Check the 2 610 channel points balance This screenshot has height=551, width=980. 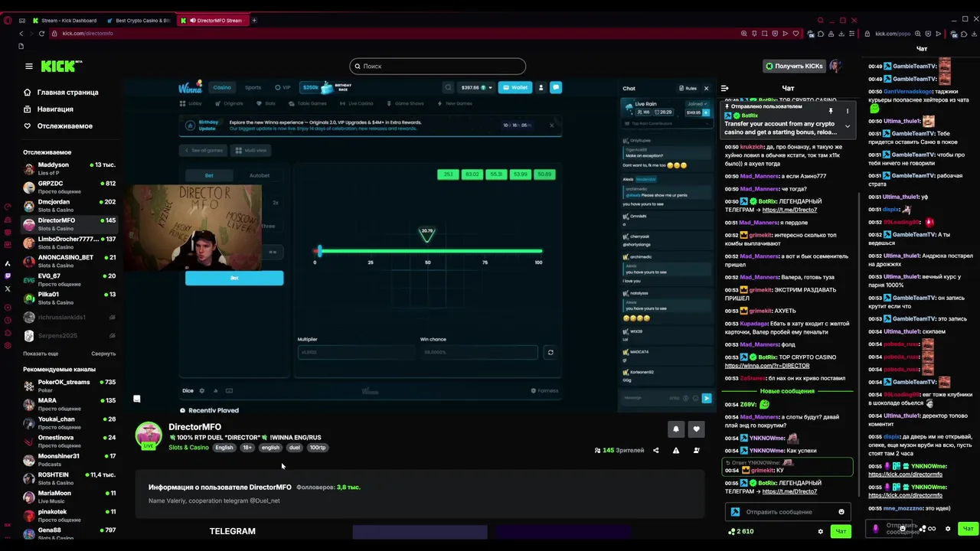741,531
